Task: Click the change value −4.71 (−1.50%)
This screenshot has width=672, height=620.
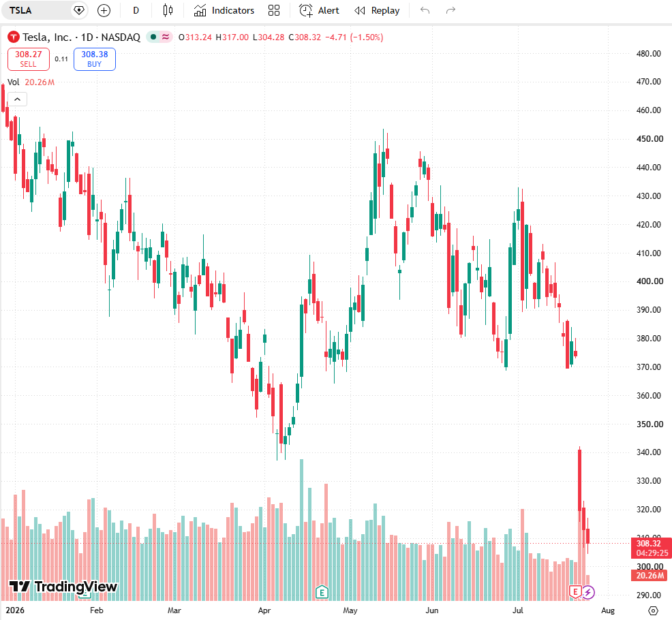Action: (354, 37)
